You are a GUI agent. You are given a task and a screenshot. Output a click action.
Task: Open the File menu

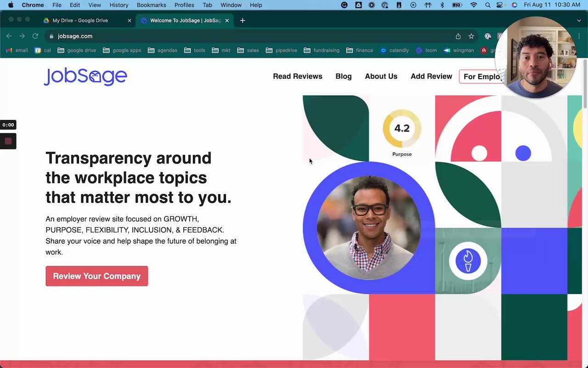click(x=57, y=5)
